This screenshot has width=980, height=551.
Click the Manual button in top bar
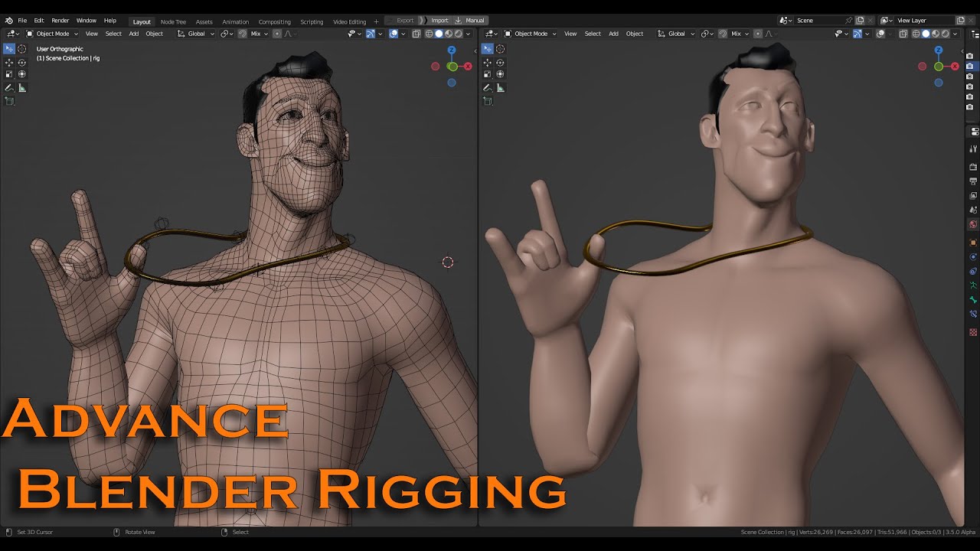point(472,21)
